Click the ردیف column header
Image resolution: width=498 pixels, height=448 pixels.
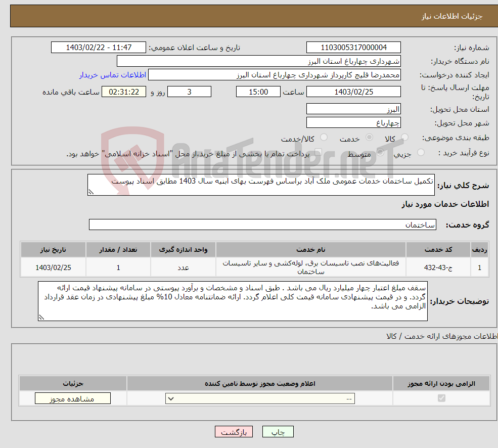click(479, 249)
